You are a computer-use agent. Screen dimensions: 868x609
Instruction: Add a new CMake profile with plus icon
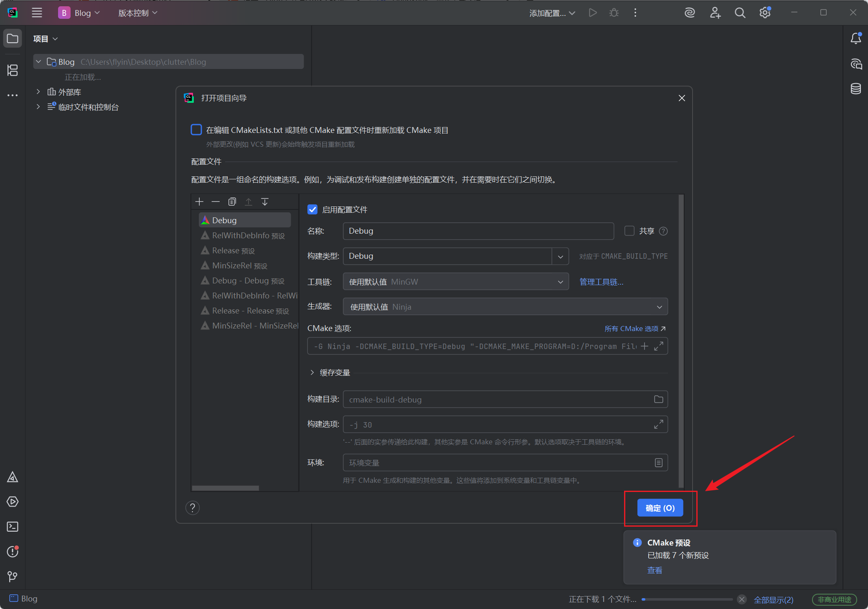point(199,202)
